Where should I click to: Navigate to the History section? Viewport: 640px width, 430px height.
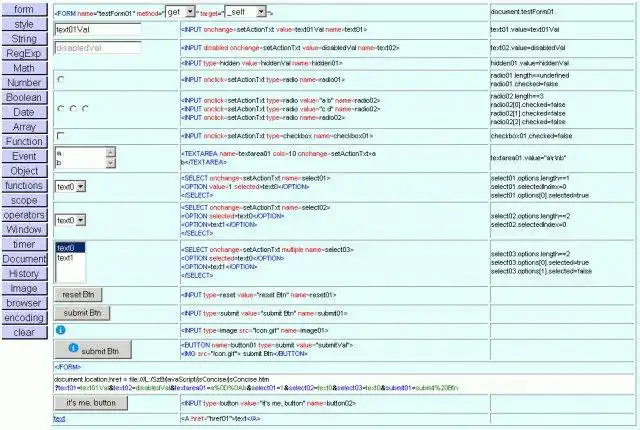click(24, 274)
